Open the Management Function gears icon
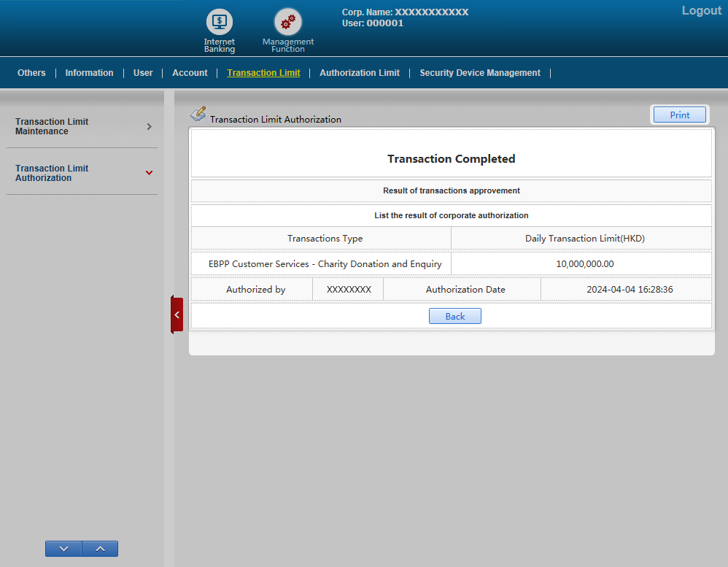Screen dimensions: 728x567 click(287, 22)
